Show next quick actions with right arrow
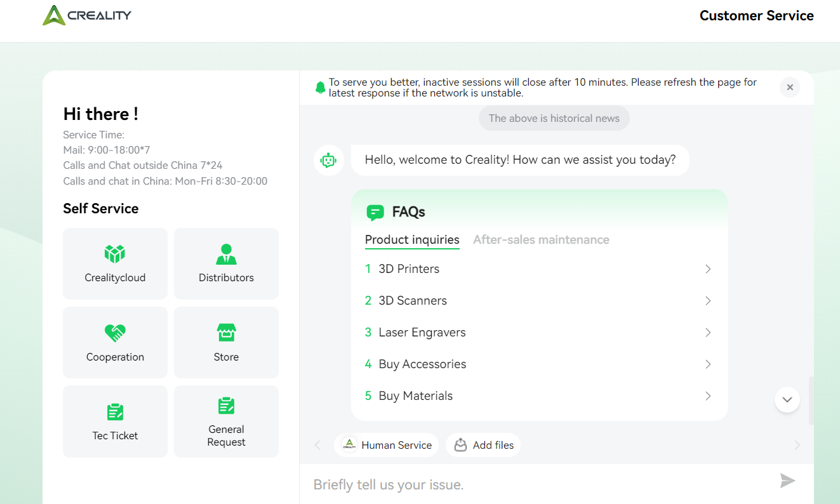Viewport: 840px width, 504px height. pyautogui.click(x=797, y=445)
